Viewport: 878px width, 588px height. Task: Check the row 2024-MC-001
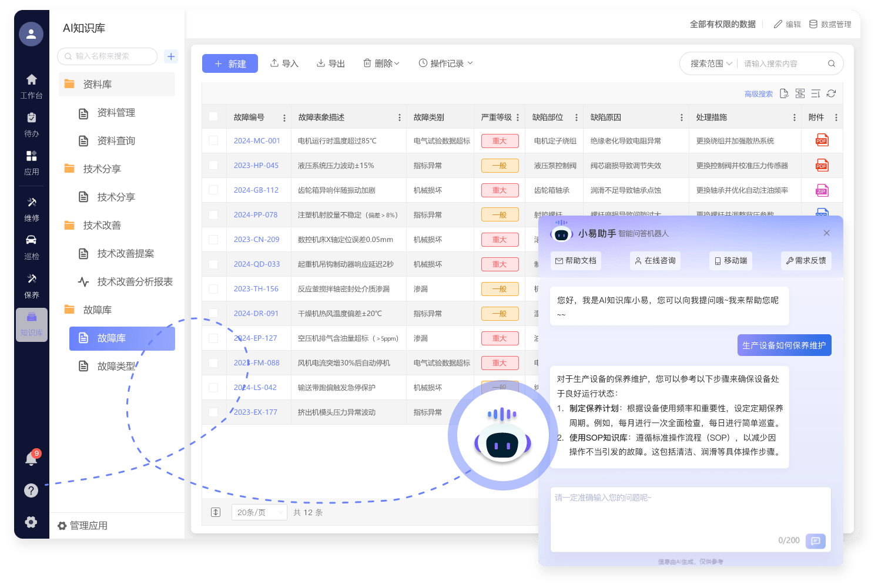213,140
